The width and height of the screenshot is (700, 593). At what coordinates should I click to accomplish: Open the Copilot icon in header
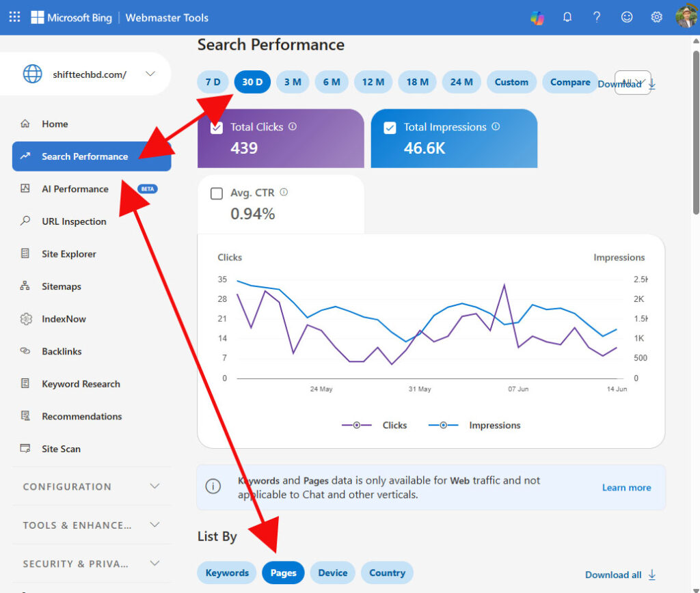click(537, 17)
